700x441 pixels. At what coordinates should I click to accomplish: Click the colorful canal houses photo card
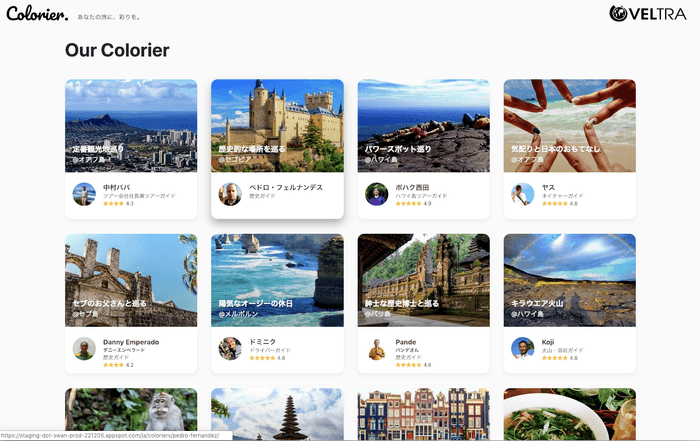point(423,410)
